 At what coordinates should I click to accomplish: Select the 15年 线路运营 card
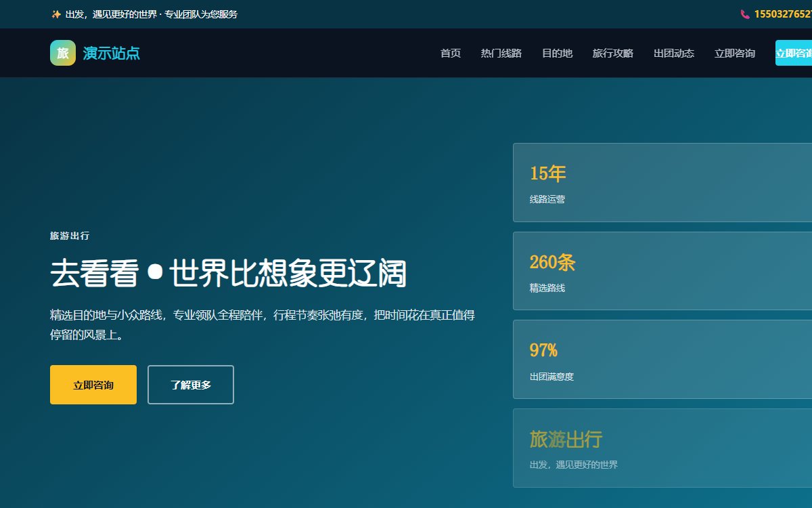tap(662, 182)
